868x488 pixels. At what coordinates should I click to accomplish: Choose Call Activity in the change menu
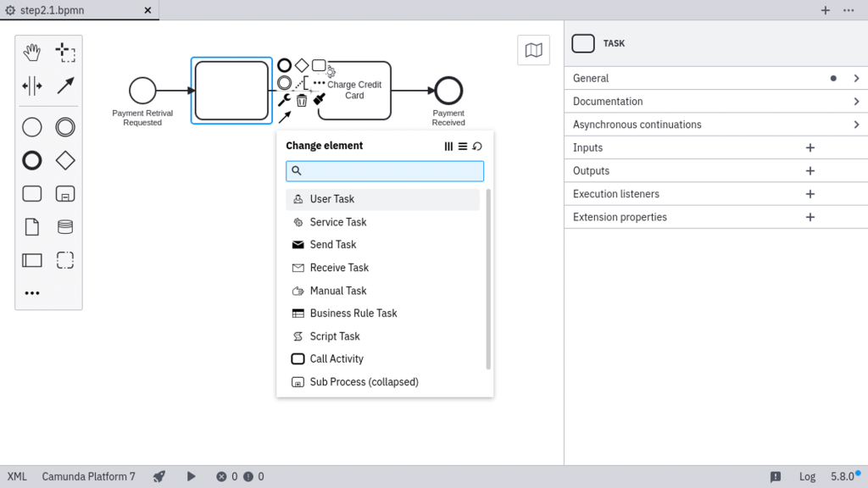click(382, 359)
